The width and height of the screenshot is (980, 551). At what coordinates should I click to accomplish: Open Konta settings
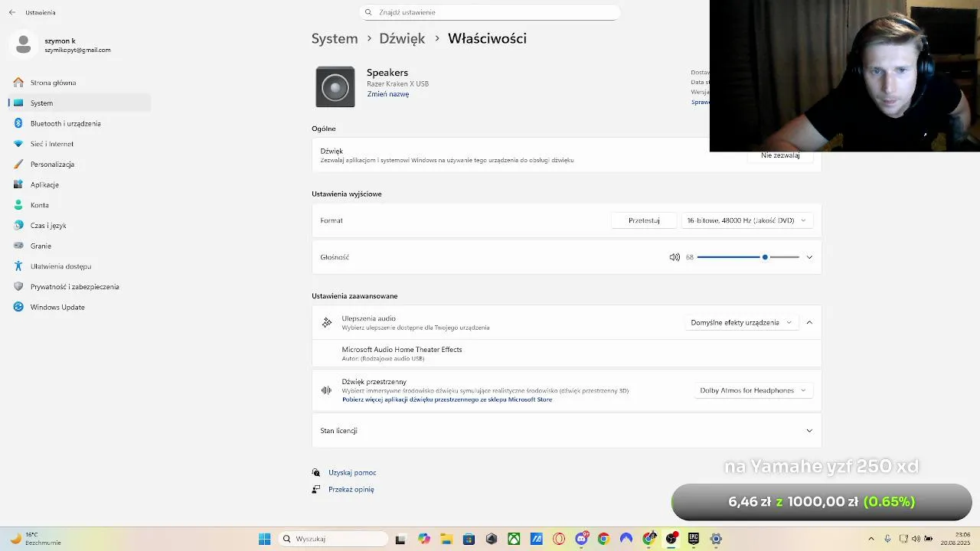[x=80, y=205]
